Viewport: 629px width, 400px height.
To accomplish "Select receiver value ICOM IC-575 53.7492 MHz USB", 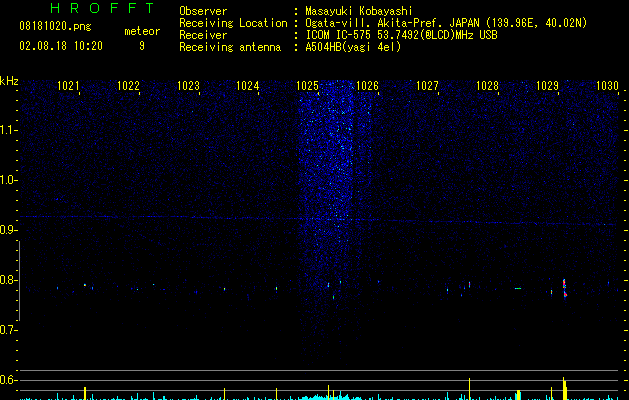I will click(x=401, y=35).
